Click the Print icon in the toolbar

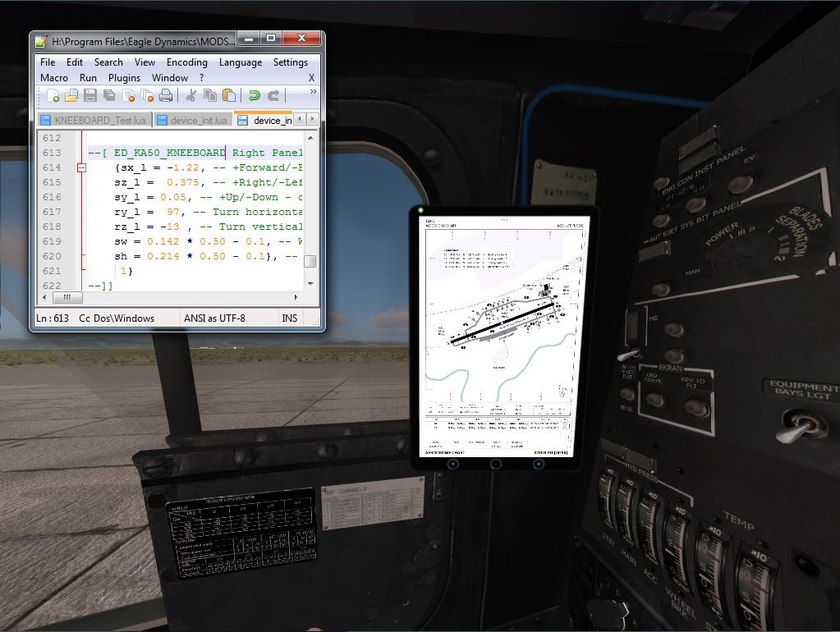point(166,95)
